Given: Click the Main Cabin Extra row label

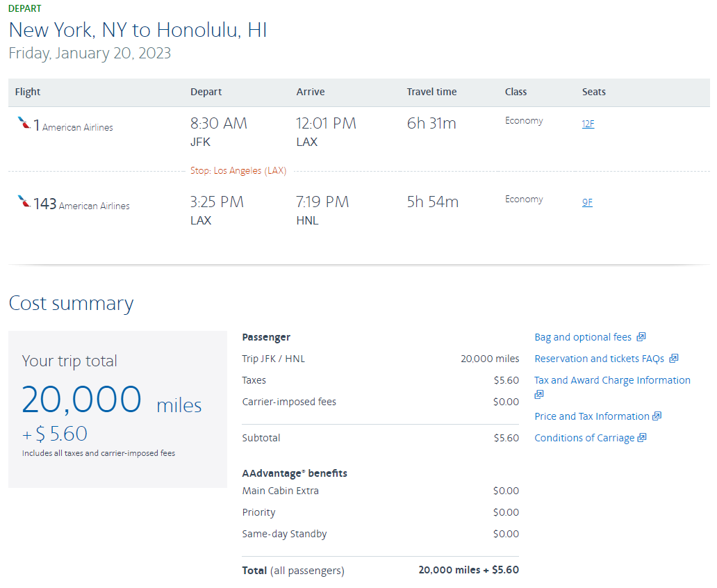Looking at the screenshot, I should 280,491.
